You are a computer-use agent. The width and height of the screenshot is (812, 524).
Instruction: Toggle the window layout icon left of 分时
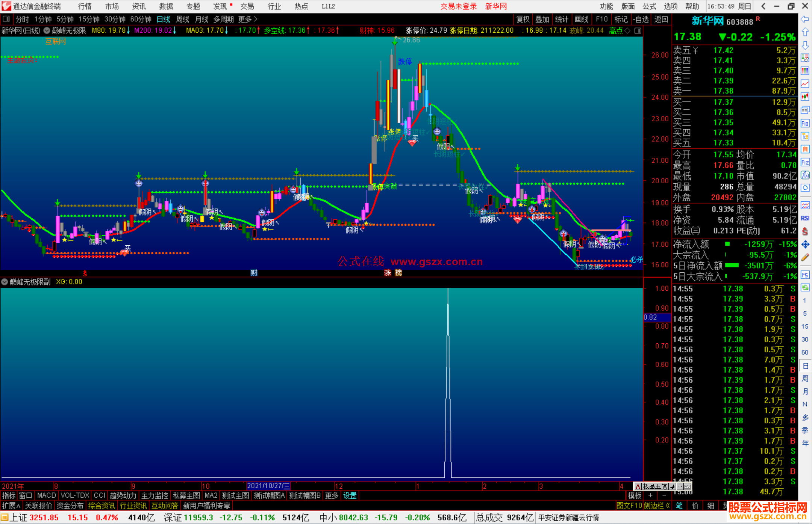[6, 19]
